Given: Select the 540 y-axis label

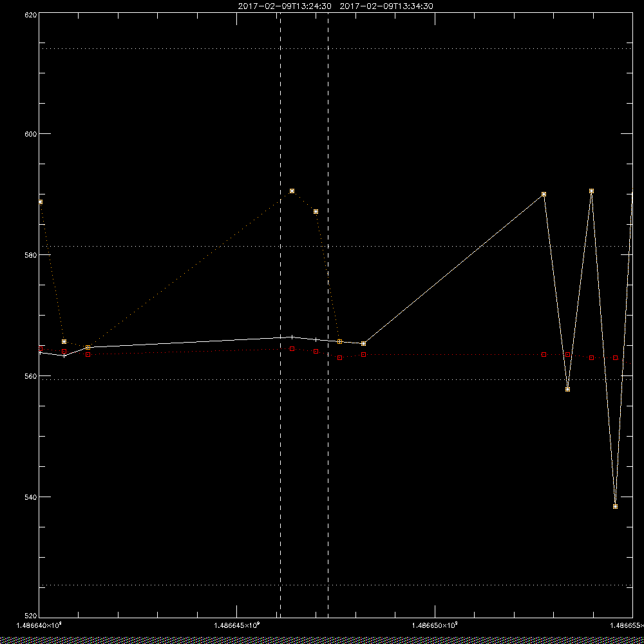Looking at the screenshot, I should (31, 497).
